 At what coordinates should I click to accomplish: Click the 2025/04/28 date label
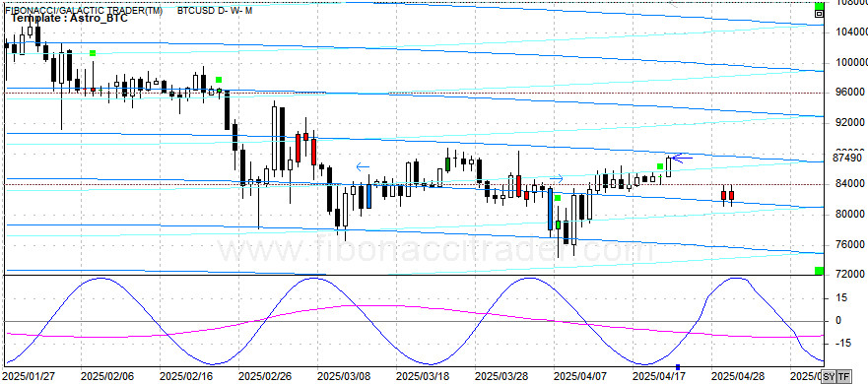738,376
